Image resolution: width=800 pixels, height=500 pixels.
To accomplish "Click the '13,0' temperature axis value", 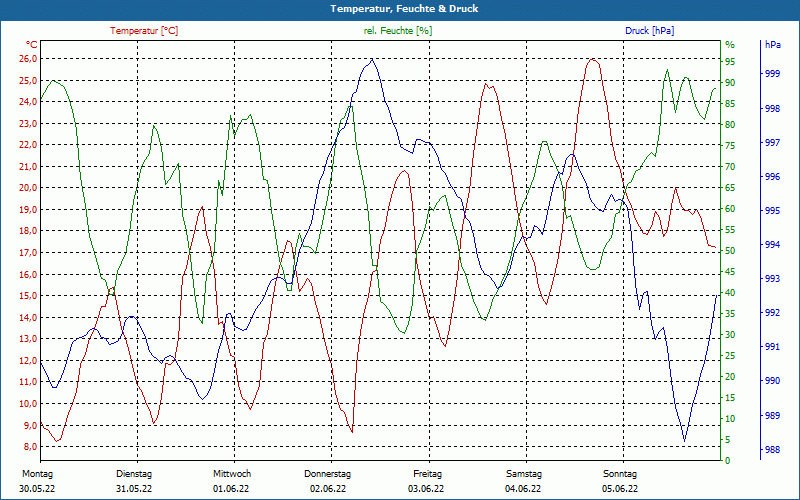I will click(x=28, y=339).
